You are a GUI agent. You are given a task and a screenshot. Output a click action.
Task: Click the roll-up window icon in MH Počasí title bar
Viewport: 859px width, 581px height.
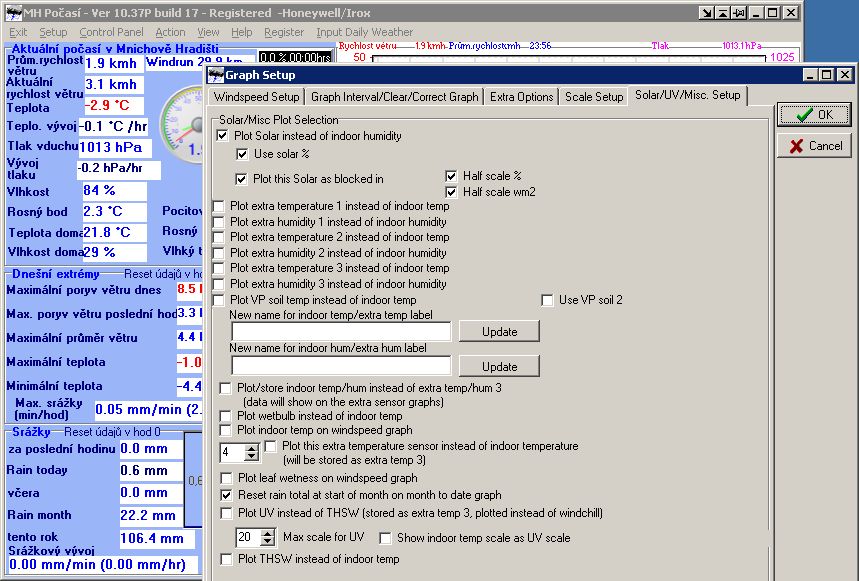(723, 13)
